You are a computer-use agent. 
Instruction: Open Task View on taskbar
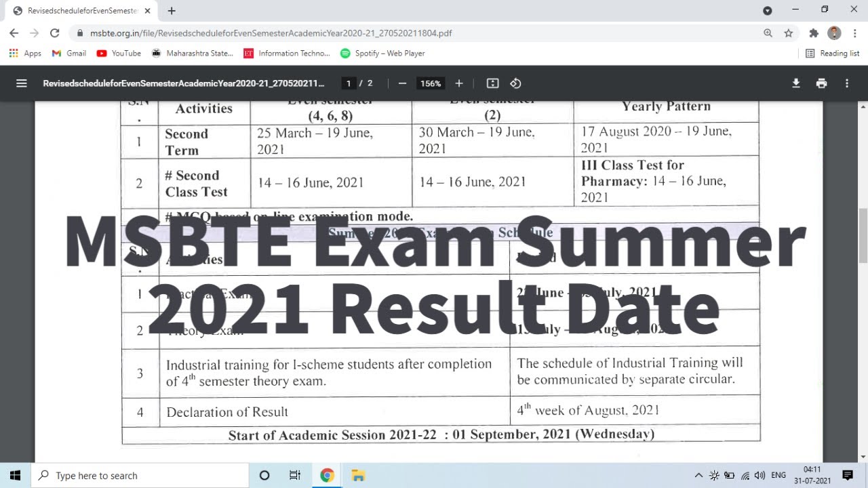(295, 475)
